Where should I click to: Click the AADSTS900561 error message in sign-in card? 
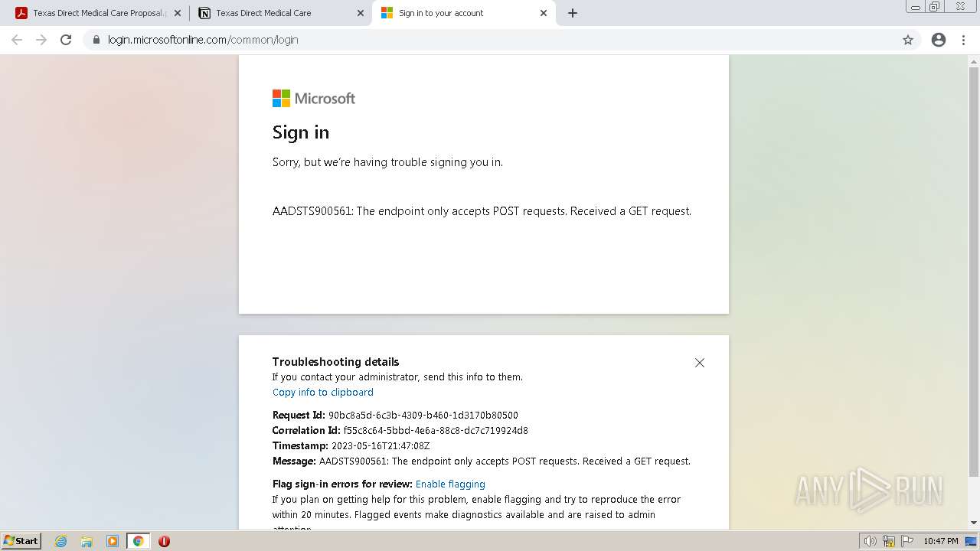[x=482, y=211]
